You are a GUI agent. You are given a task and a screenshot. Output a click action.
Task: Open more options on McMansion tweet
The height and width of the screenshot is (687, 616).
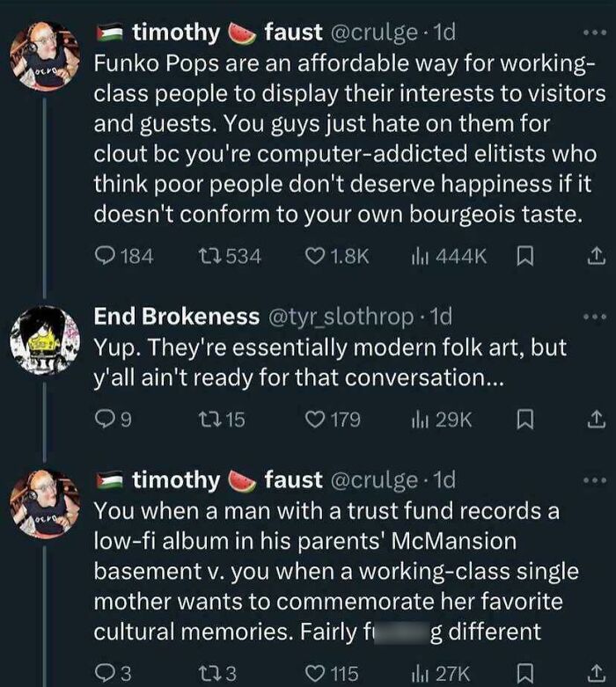(x=595, y=479)
